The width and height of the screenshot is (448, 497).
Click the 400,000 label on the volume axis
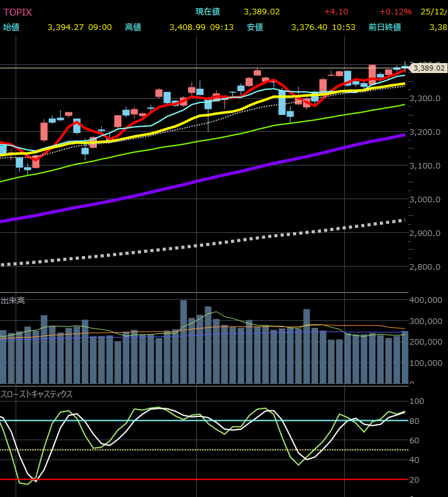[426, 300]
